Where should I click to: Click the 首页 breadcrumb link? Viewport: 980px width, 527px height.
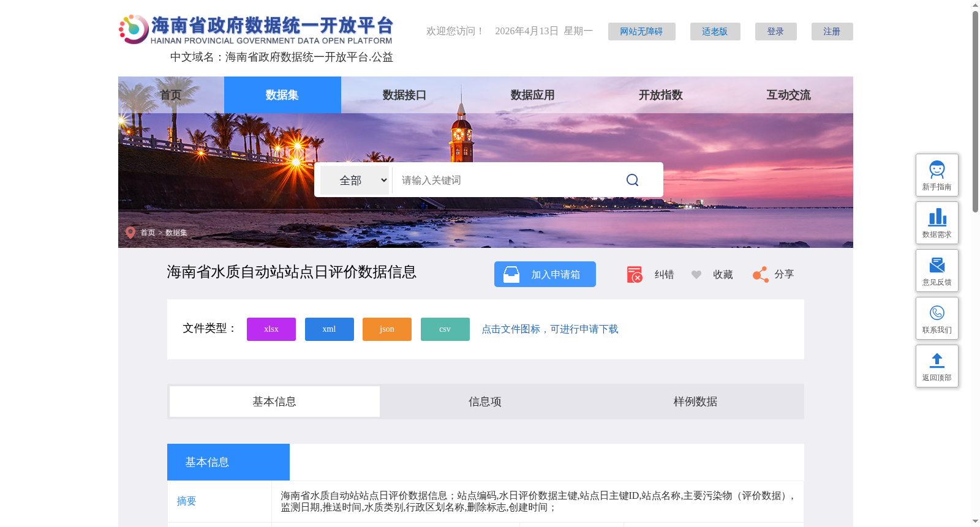(x=148, y=233)
